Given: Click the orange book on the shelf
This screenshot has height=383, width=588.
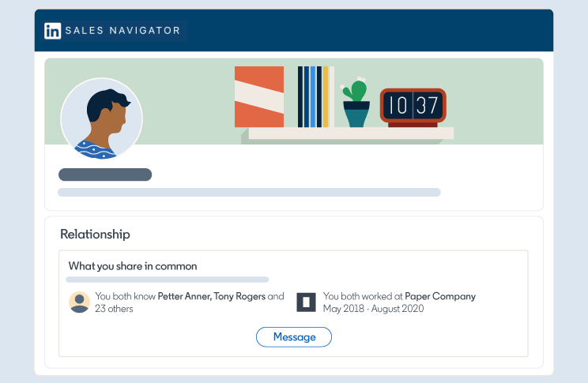Looking at the screenshot, I should coord(259,96).
